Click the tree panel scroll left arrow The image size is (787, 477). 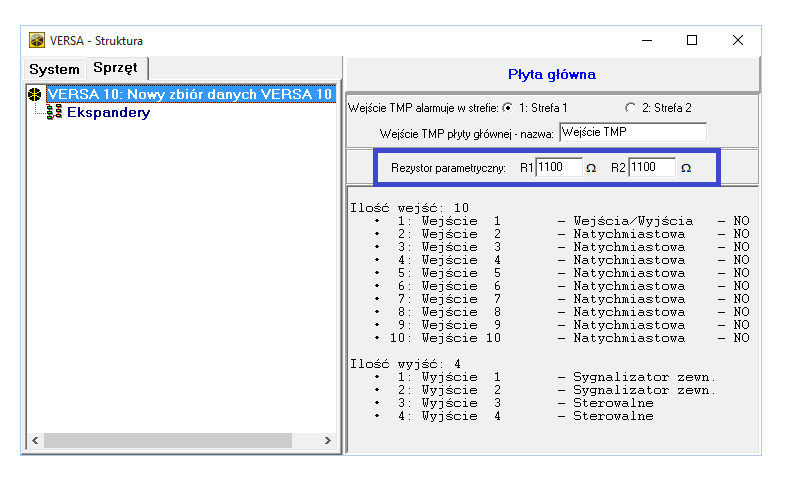click(34, 440)
